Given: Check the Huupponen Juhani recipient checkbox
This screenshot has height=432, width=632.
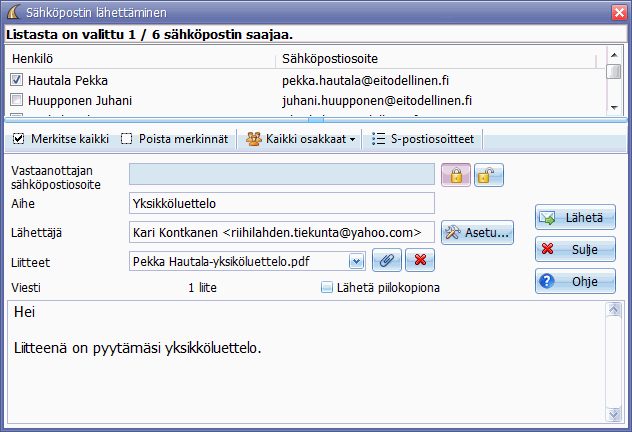Looking at the screenshot, I should 17,101.
